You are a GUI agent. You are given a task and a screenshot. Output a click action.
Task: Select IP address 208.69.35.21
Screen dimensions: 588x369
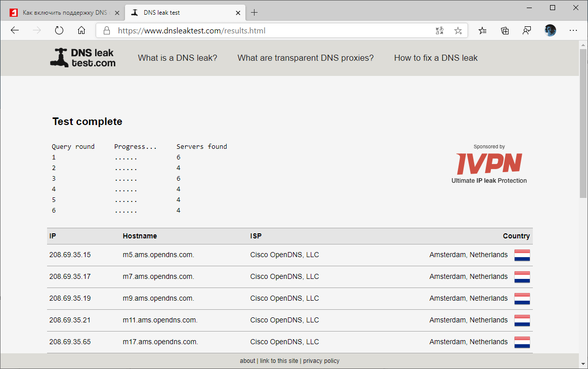pyautogui.click(x=70, y=320)
